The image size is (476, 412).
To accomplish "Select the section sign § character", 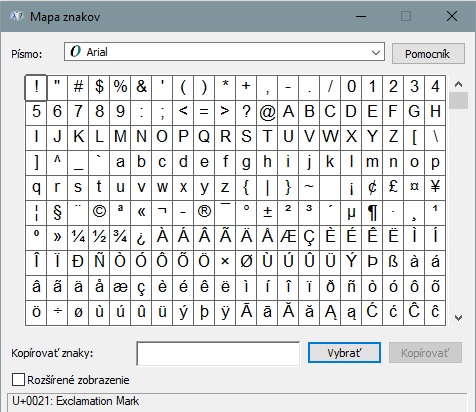I will 57,212.
